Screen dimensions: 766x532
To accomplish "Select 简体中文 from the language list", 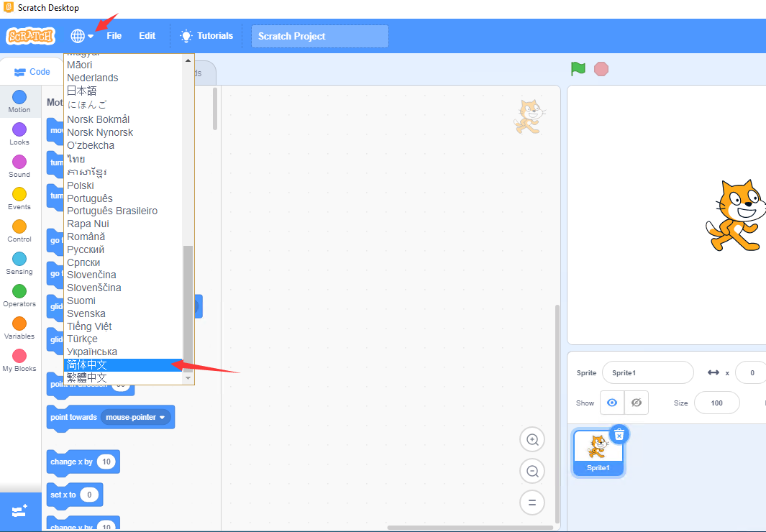I will click(87, 365).
